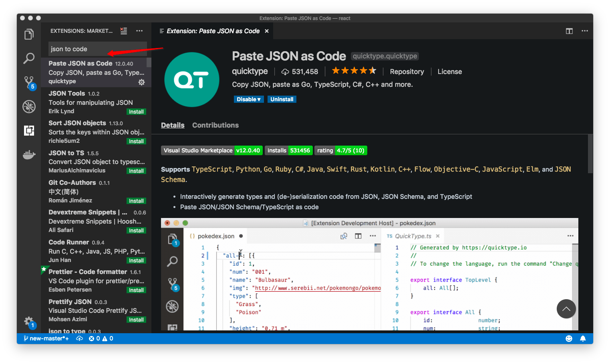Open the Disable dropdown button
This screenshot has width=610, height=364.
[249, 99]
